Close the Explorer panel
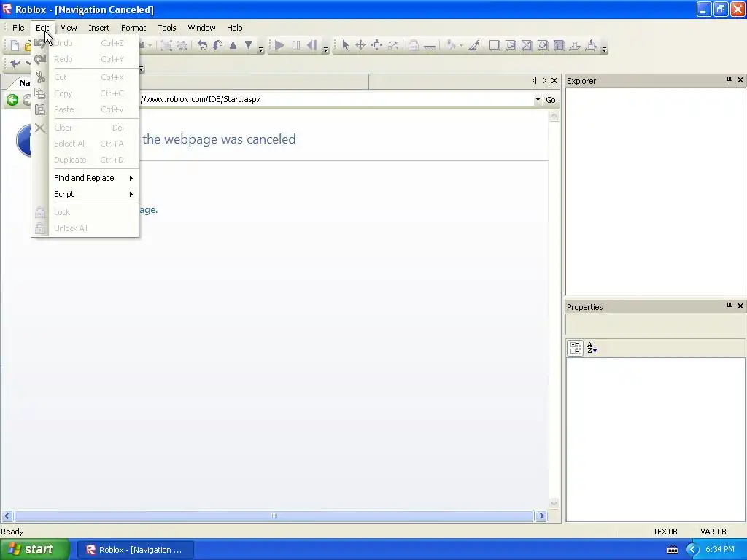The image size is (747, 560). tap(740, 80)
